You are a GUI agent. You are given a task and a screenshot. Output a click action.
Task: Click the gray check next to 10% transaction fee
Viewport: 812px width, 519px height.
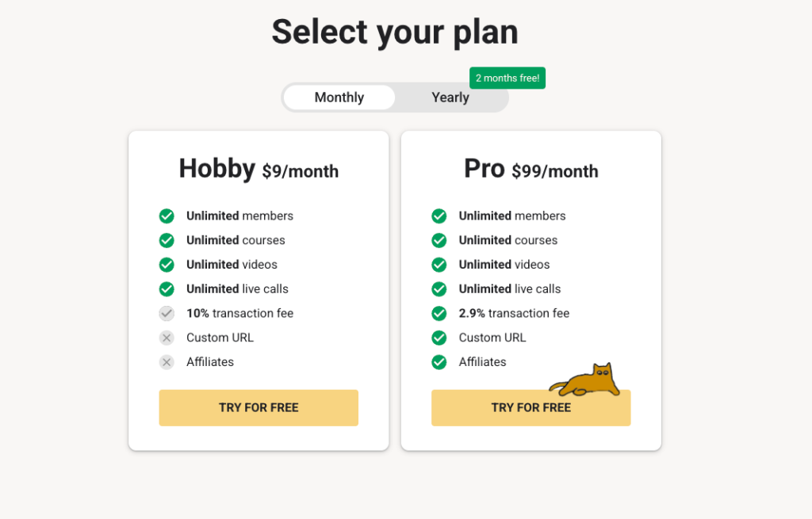[x=167, y=313]
